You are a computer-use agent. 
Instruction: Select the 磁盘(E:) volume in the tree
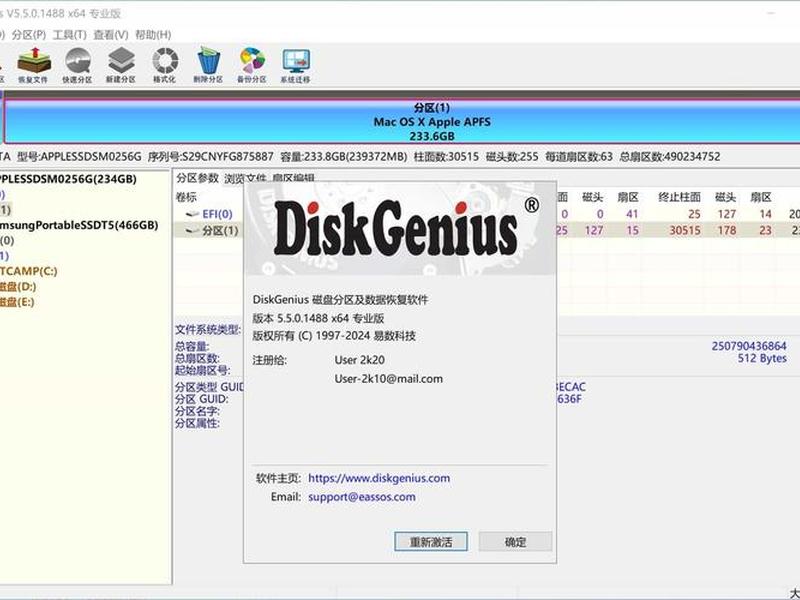coord(17,302)
